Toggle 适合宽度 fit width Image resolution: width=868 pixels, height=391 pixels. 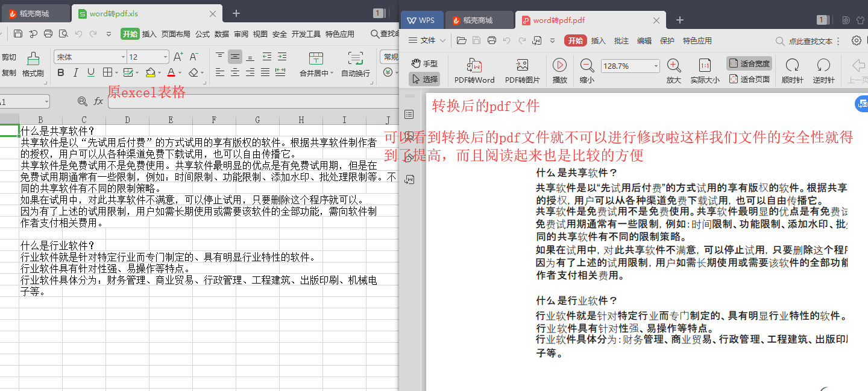point(749,63)
